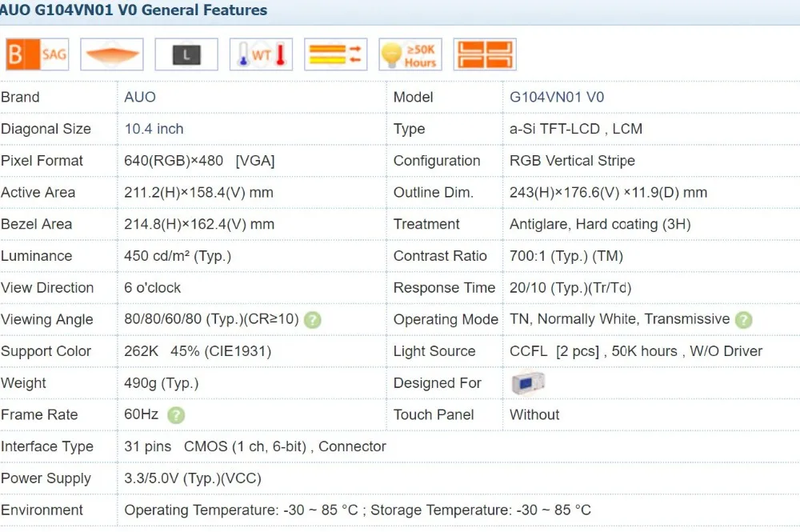Click the 'Support Color' row label
Screen dimensions: 800x532
point(46,351)
